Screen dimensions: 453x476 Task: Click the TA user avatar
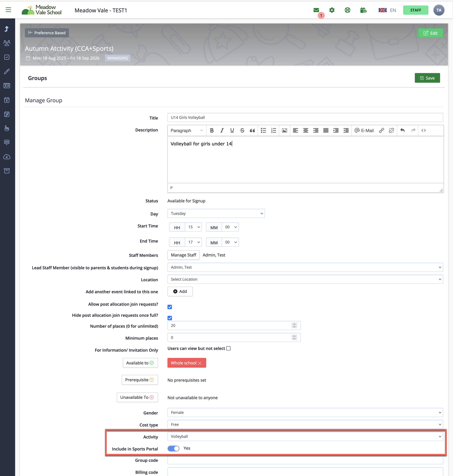pyautogui.click(x=439, y=10)
